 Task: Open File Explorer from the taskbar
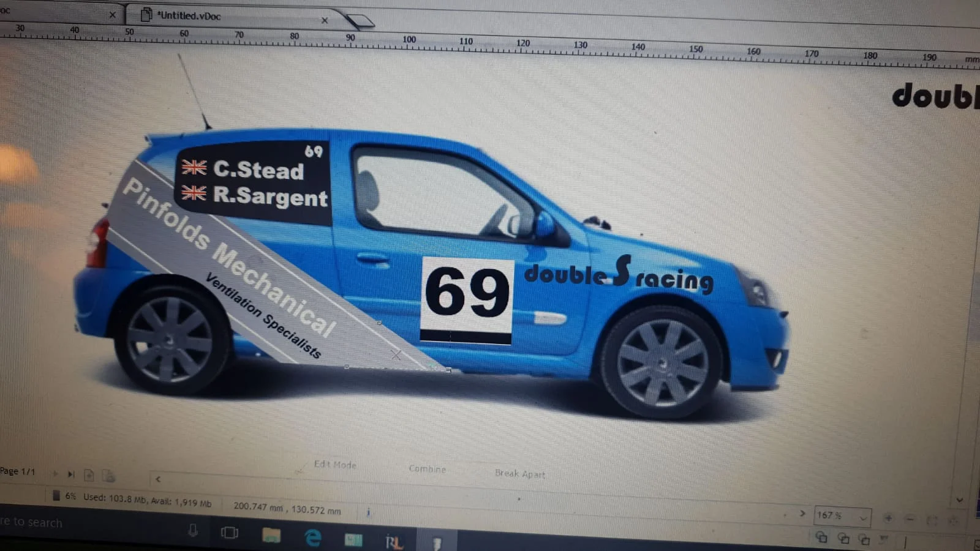(x=271, y=536)
